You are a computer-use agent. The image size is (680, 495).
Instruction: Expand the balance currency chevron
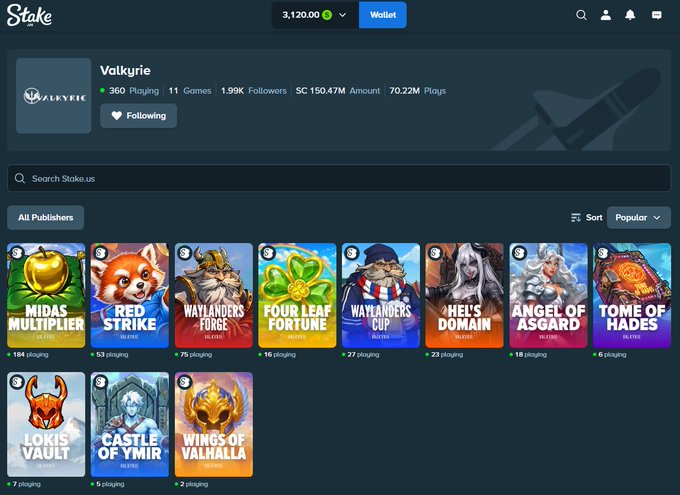point(343,15)
